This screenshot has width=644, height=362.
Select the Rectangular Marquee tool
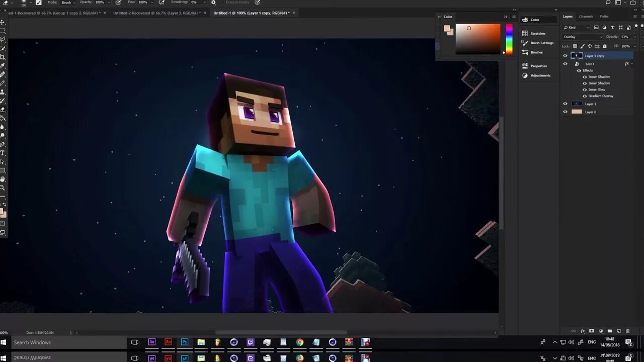coord(3,31)
